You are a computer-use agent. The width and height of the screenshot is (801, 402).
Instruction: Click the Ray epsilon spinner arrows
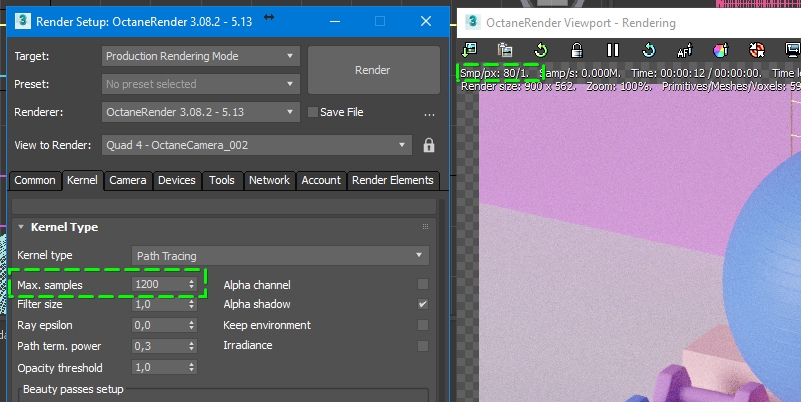pyautogui.click(x=191, y=325)
